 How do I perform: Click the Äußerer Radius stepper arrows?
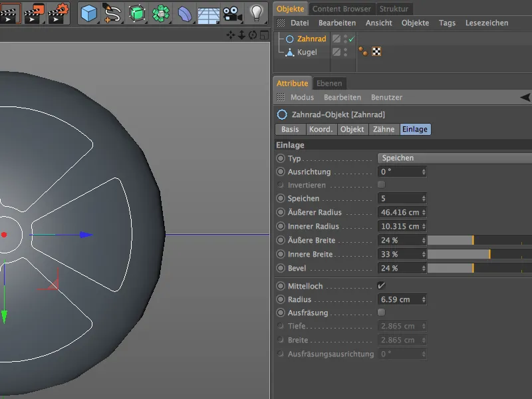(424, 212)
